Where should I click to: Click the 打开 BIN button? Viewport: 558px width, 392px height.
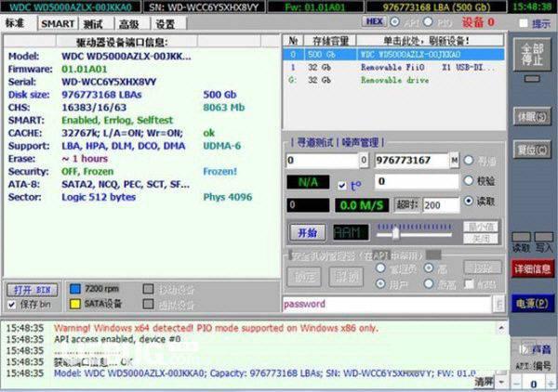click(x=32, y=290)
